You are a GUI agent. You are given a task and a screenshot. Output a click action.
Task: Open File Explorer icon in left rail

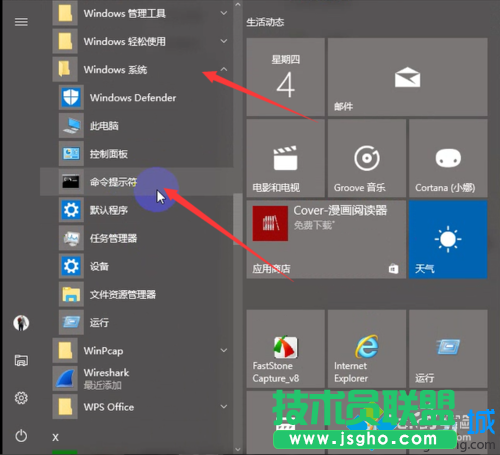point(21,360)
